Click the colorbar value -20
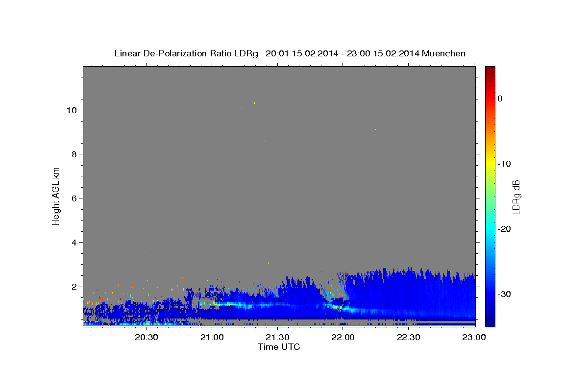Screen dimensions: 588x392 (x=504, y=229)
